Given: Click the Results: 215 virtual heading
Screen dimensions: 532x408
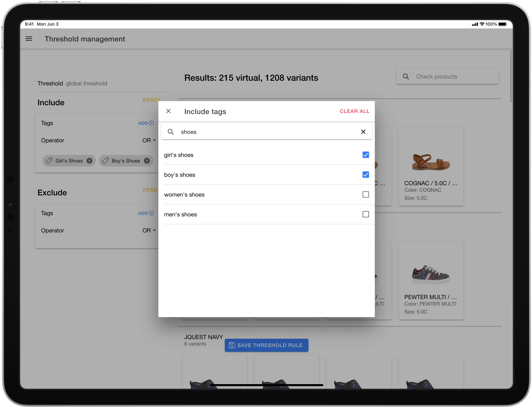Looking at the screenshot, I should coord(251,78).
